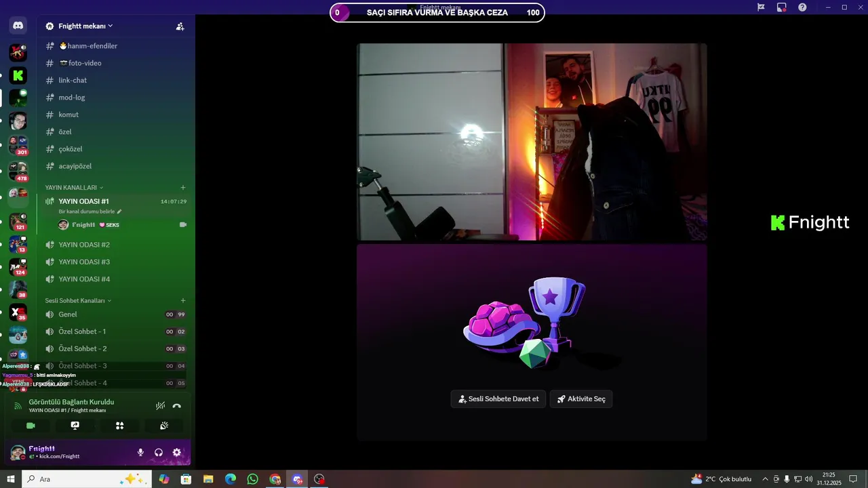Open activities launcher icon
The height and width of the screenshot is (488, 868).
click(119, 426)
